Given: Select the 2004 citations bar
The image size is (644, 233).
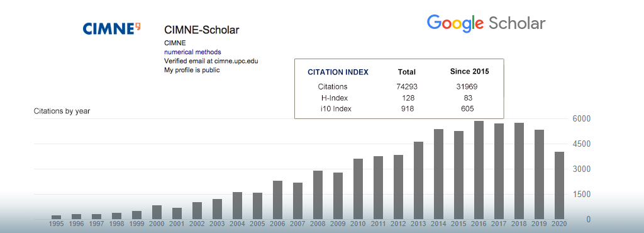Looking at the screenshot, I should pos(237,205).
